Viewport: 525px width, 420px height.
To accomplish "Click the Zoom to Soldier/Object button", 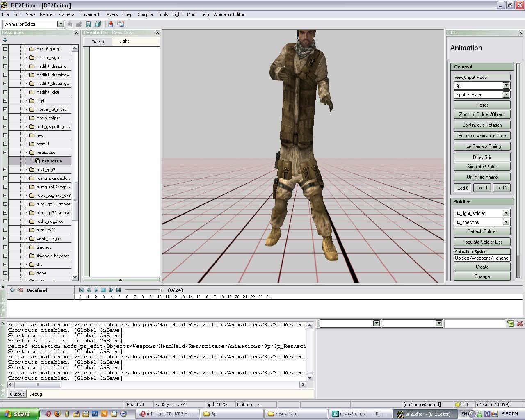I will [x=482, y=114].
